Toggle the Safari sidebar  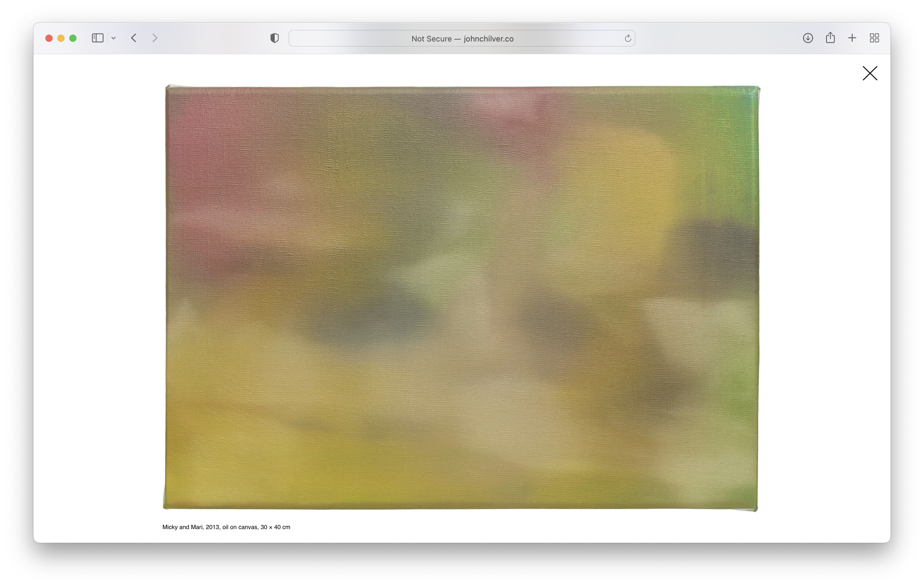(97, 38)
